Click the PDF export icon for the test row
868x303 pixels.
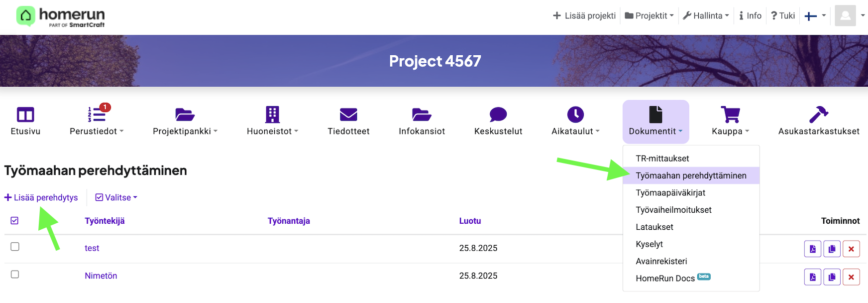click(812, 249)
